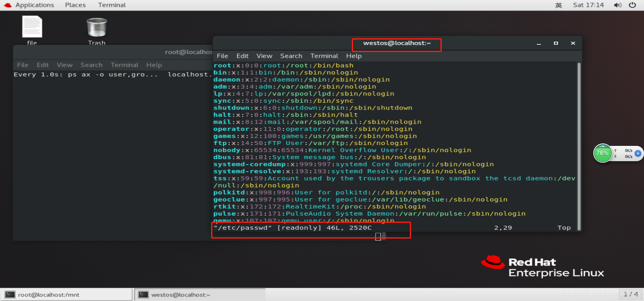Click the blue plus icon on network widget

tap(638, 153)
